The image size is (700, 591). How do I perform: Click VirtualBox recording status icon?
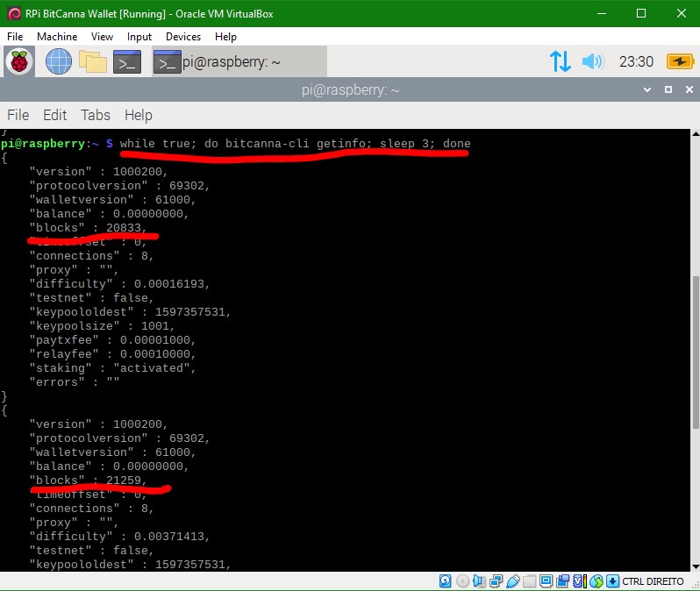click(563, 581)
